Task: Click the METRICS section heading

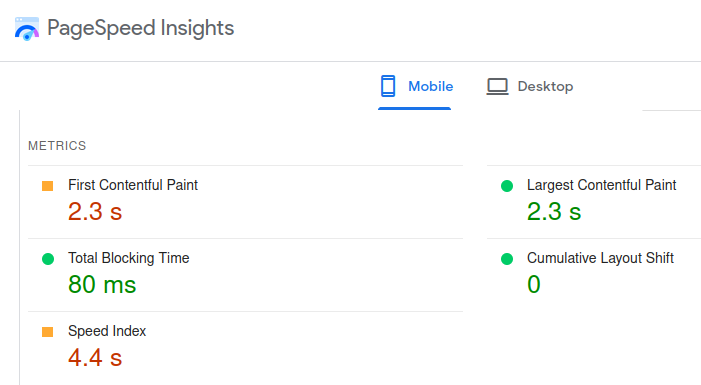Action: 57,146
